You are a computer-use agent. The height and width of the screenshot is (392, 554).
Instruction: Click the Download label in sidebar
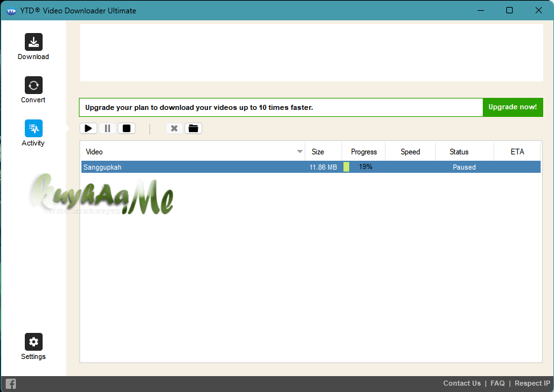pyautogui.click(x=33, y=57)
